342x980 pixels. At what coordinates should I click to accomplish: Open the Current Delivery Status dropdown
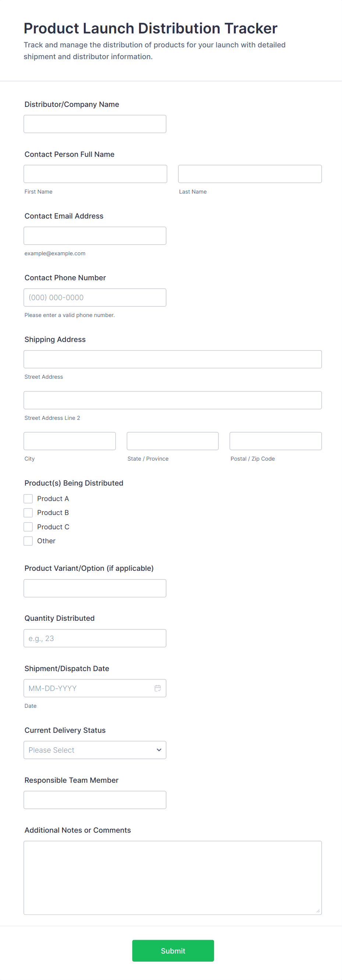(x=95, y=749)
